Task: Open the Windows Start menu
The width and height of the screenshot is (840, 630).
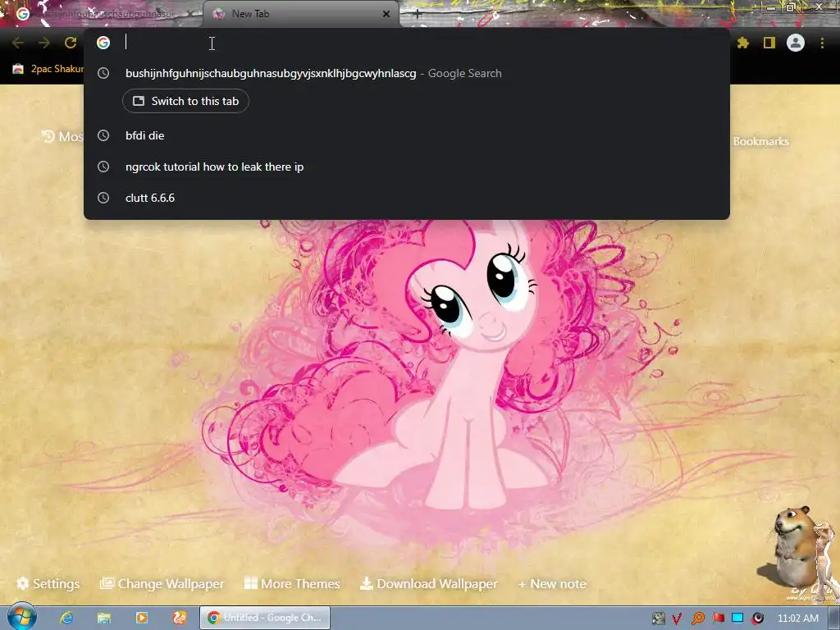Action: coord(21,617)
